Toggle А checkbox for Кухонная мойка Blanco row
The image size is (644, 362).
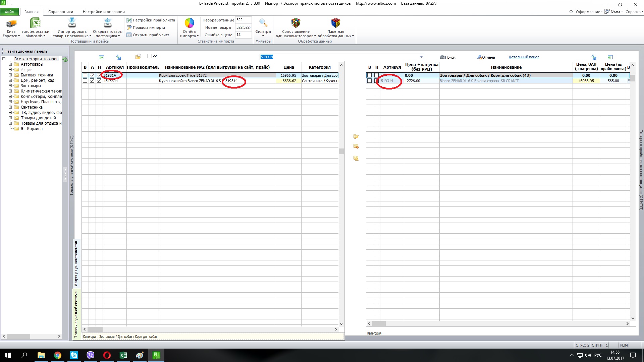[92, 81]
